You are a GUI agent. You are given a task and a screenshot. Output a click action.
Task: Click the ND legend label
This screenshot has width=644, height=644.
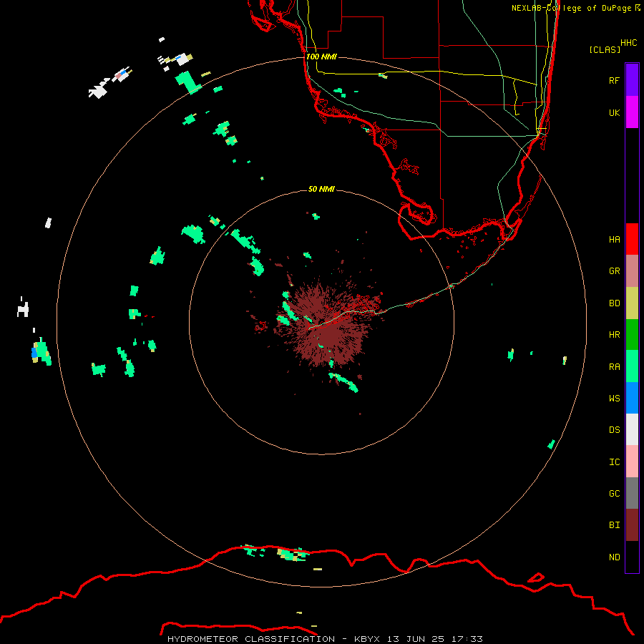pyautogui.click(x=614, y=557)
